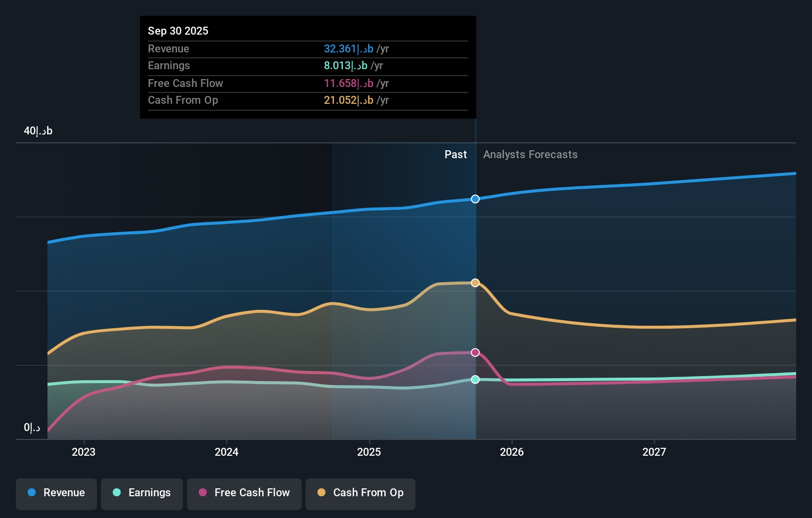The height and width of the screenshot is (518, 812).
Task: Click the pink Free Cash Flow legend dot
Action: point(202,493)
